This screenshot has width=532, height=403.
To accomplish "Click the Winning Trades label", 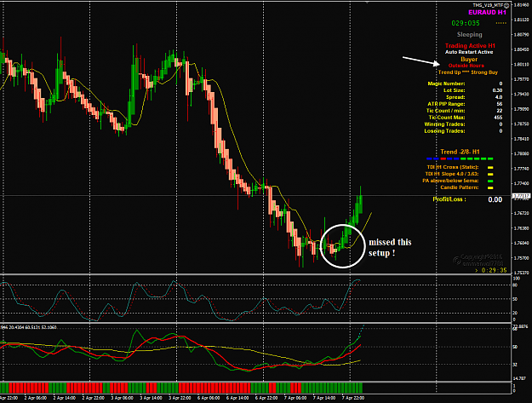I will pos(444,124).
